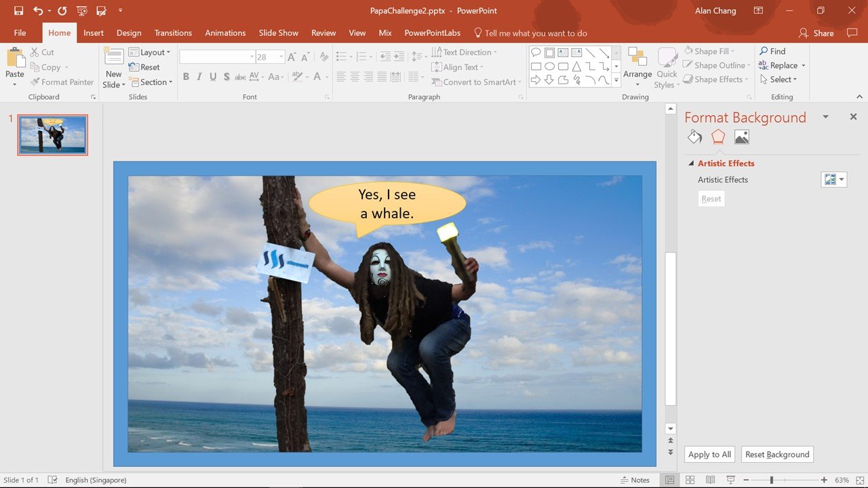
Task: Click Decrease Font Size icon
Action: [x=305, y=57]
